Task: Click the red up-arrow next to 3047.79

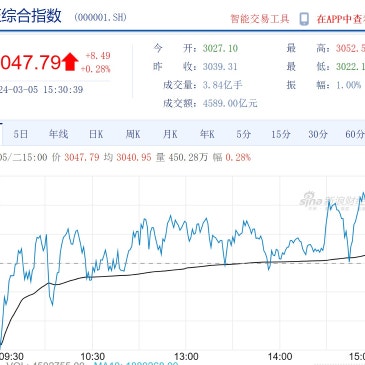Action: (70, 62)
